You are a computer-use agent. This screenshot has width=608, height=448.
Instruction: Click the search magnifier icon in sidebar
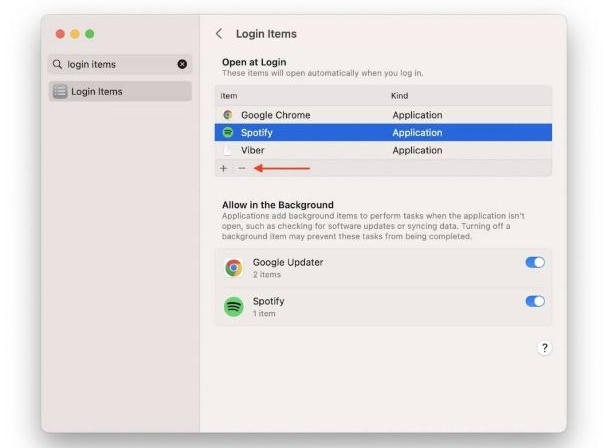point(58,64)
